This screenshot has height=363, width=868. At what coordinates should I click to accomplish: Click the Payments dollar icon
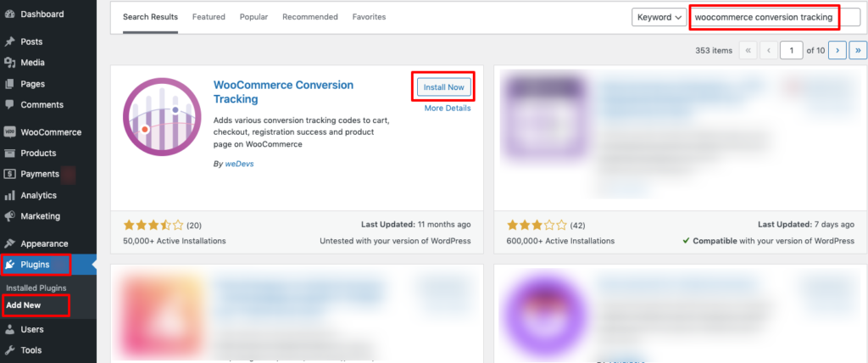pos(9,174)
